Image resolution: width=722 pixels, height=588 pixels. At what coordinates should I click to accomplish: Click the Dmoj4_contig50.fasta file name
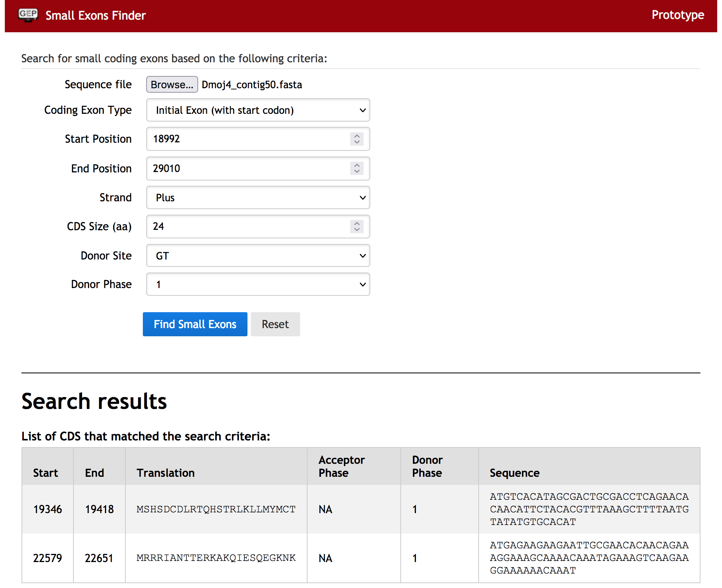tap(252, 85)
